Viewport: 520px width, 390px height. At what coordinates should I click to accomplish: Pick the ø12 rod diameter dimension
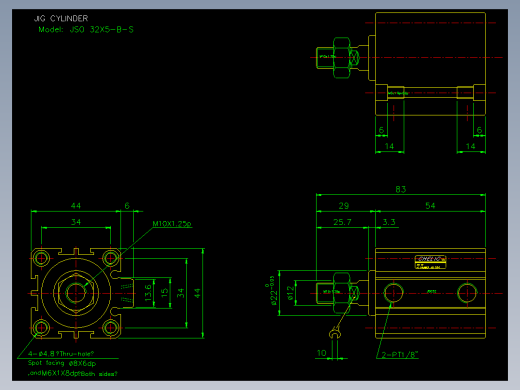tap(291, 293)
